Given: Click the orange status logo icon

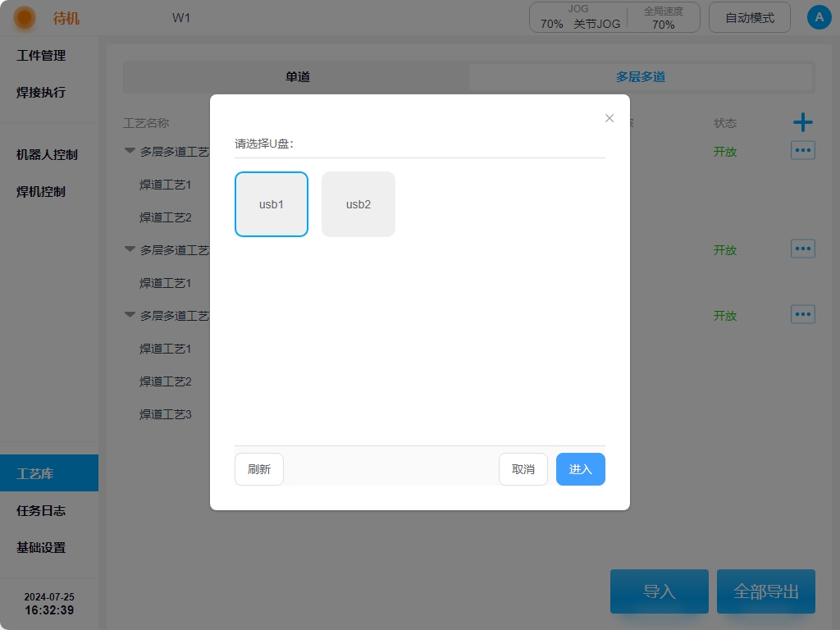Looking at the screenshot, I should 25,17.
